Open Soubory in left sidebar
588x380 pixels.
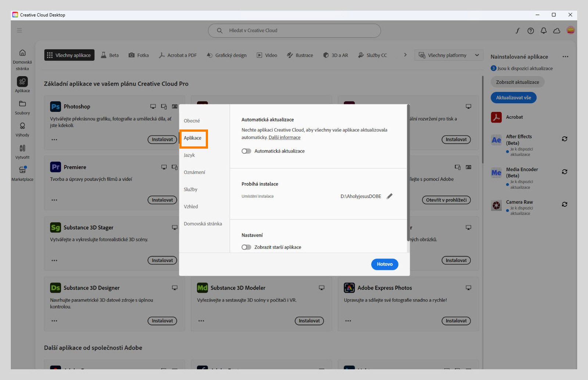(22, 107)
